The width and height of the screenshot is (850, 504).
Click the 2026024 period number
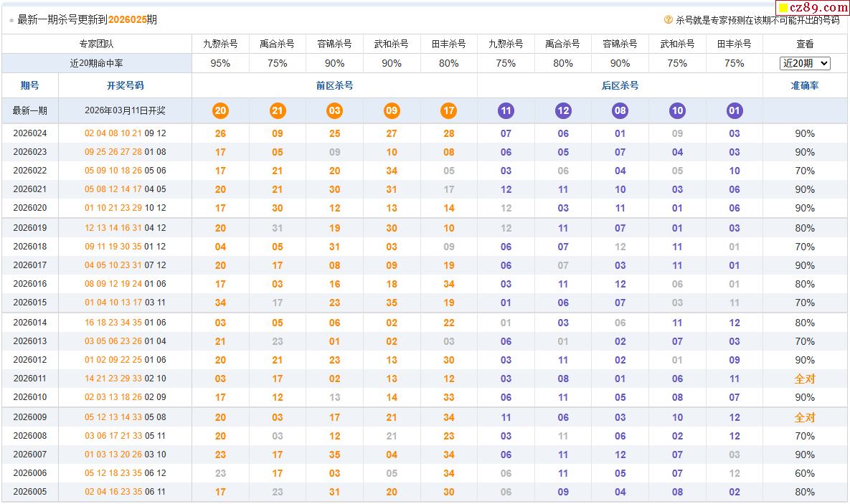pos(30,133)
